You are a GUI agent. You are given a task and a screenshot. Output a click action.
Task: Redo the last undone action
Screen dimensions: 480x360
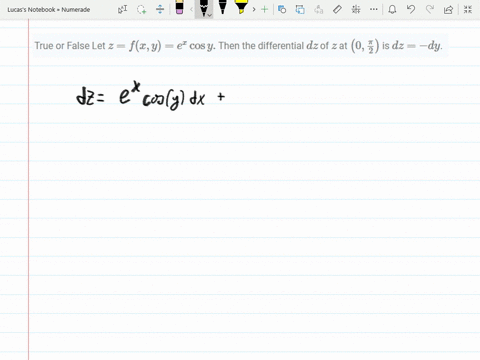tap(430, 9)
